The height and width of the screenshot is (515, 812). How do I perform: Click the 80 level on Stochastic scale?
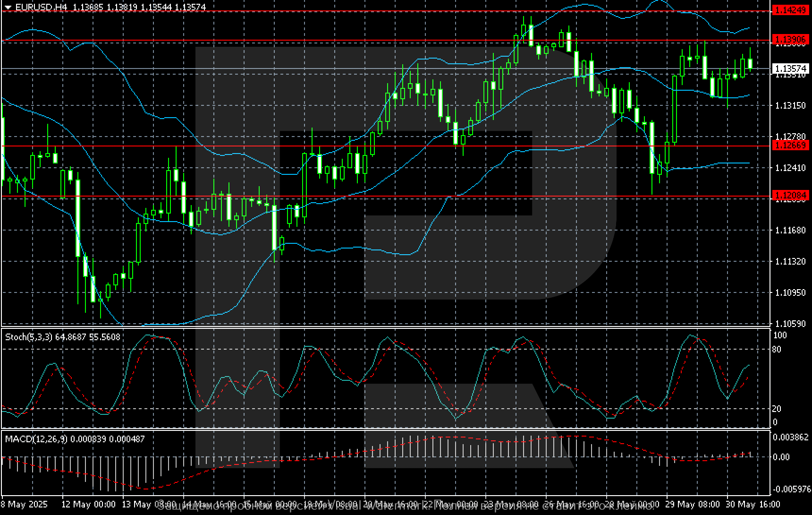coord(777,350)
